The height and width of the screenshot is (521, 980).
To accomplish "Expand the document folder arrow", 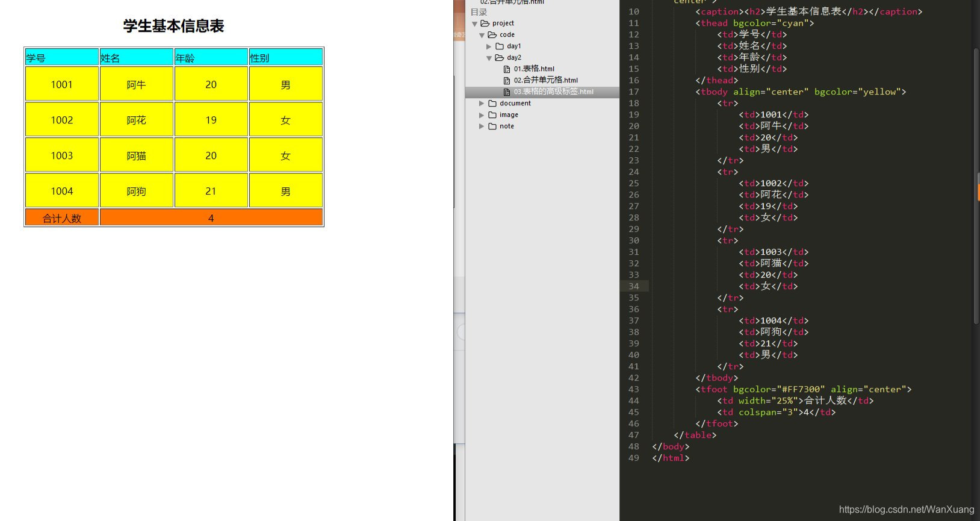I will tap(482, 104).
